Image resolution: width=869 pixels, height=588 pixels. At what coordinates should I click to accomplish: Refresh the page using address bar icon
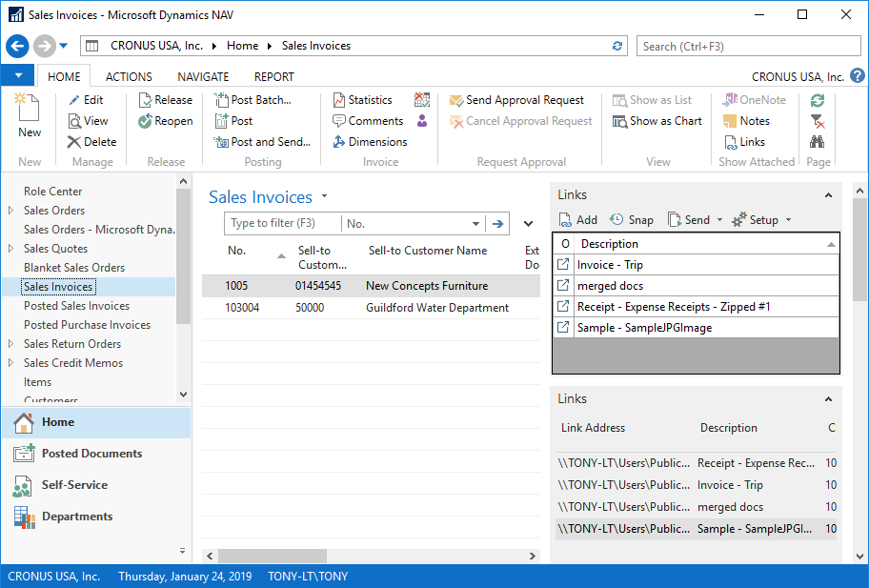click(x=617, y=46)
